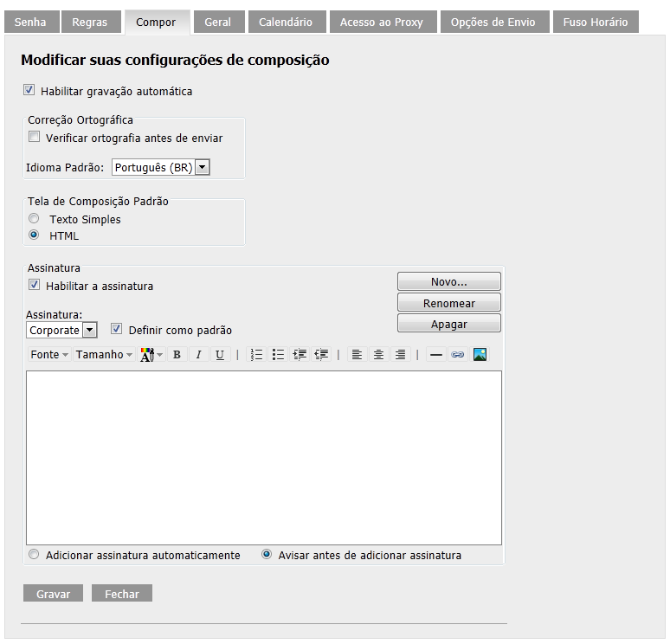Insert horizontal line in signature
The height and width of the screenshot is (644, 670).
point(435,355)
